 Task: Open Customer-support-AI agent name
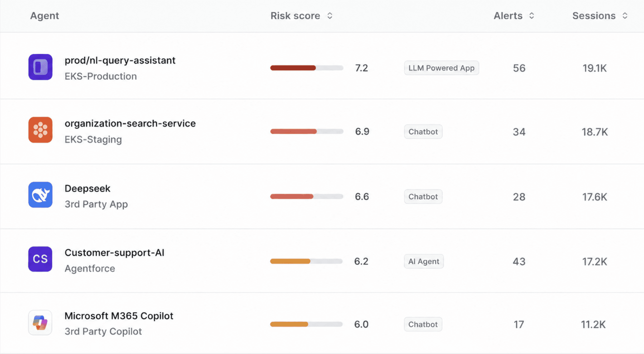coord(114,253)
